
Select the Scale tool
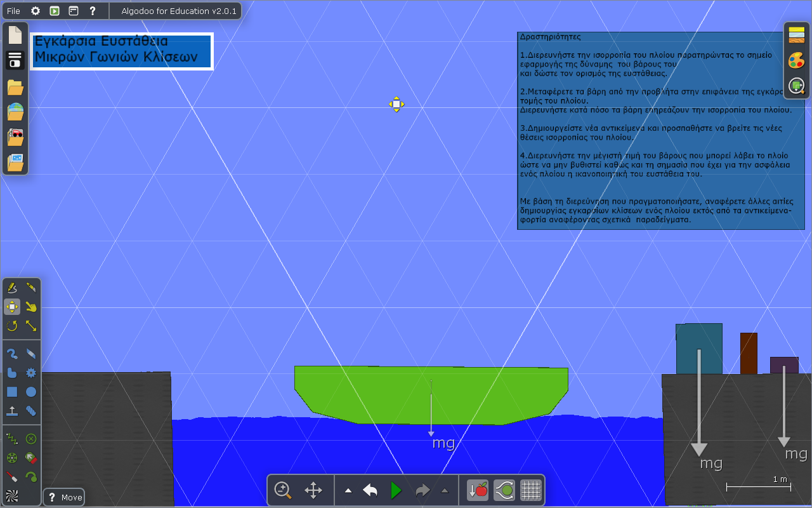click(x=31, y=326)
